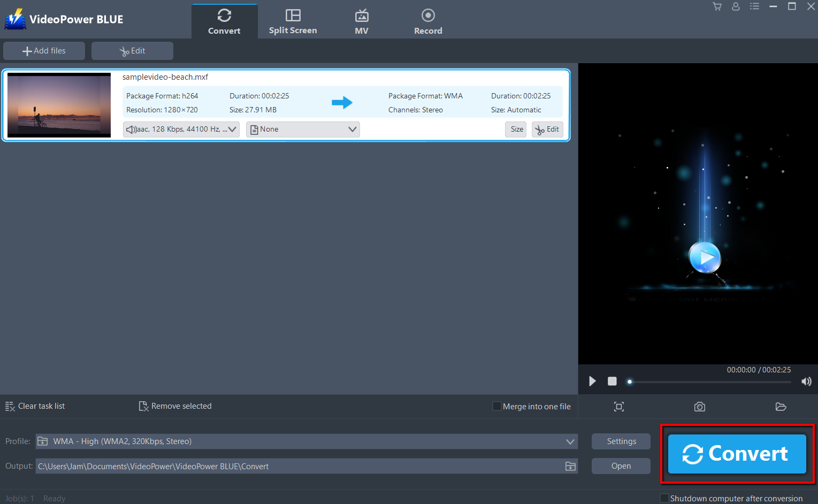Open the subtitle dropdown showing None
The image size is (818, 504).
point(303,129)
